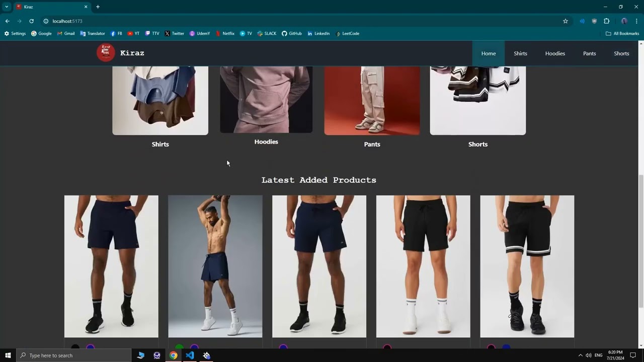644x362 pixels.
Task: Close the Kiraz browser tab
Action: [86, 7]
